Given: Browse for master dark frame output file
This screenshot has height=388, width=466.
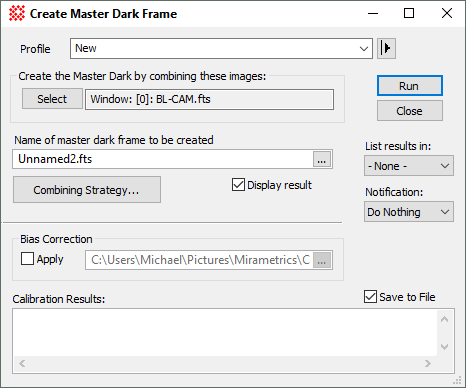Looking at the screenshot, I should click(322, 159).
